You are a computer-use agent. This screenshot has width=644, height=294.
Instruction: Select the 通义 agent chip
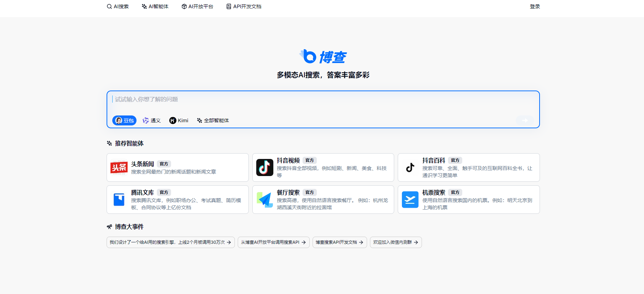[151, 120]
